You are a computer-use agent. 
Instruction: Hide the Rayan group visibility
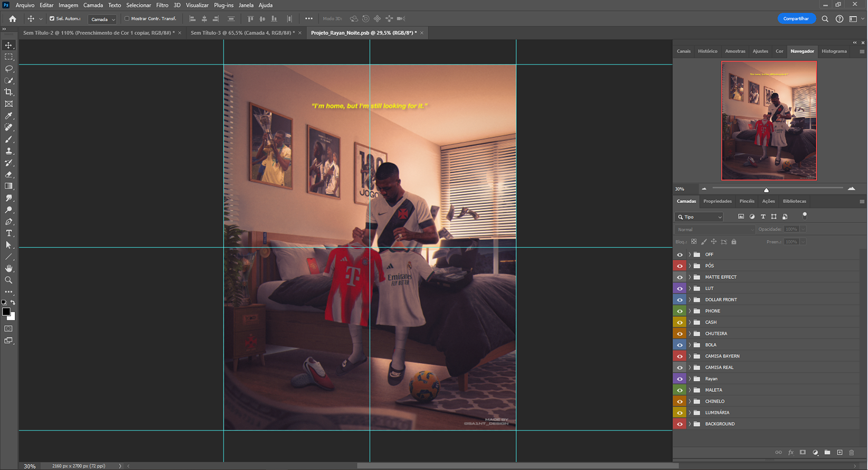pos(679,379)
